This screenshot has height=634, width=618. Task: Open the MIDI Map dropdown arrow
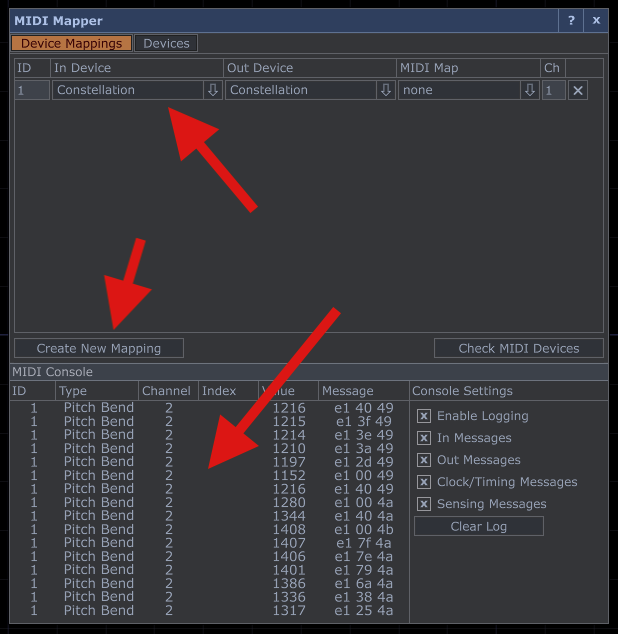pos(529,90)
